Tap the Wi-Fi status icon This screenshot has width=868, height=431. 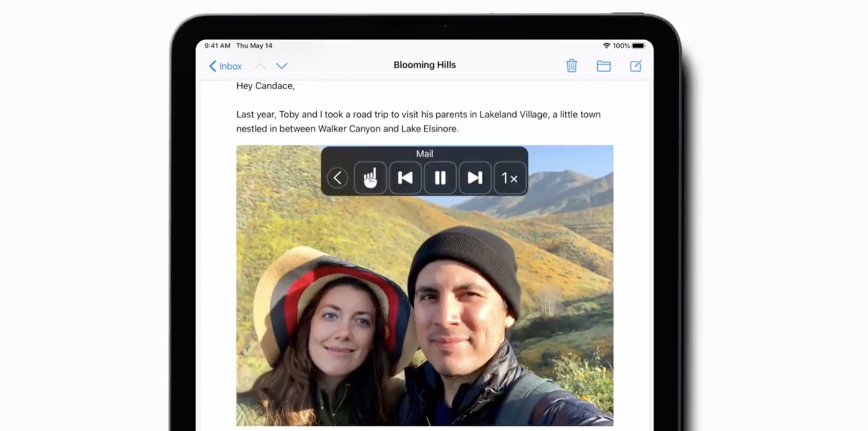[x=606, y=46]
